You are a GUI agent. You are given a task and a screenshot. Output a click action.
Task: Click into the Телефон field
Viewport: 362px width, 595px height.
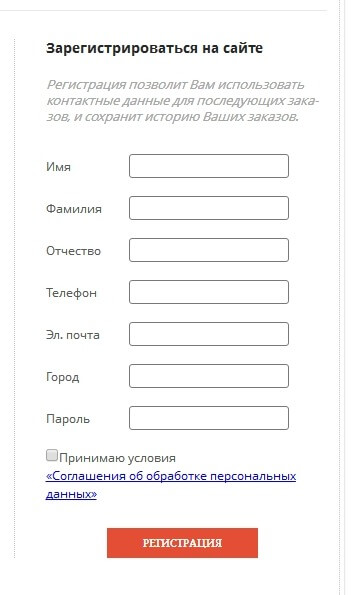click(x=209, y=292)
